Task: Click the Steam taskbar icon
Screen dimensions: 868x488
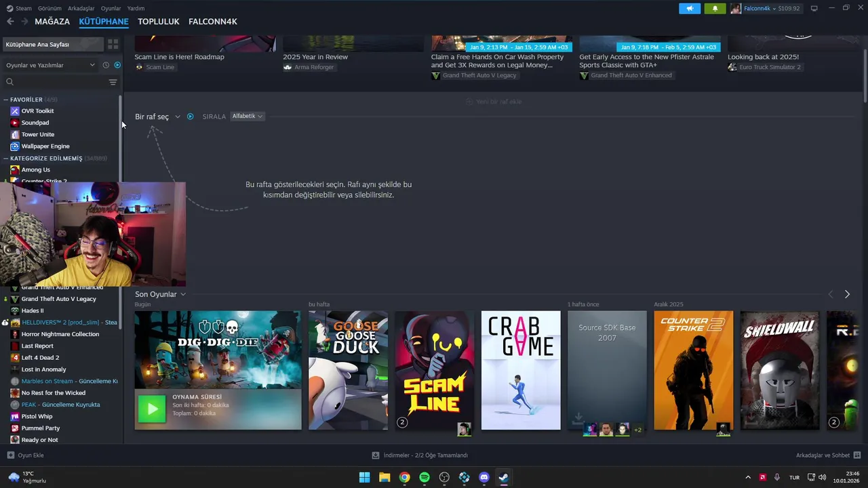Action: 504,477
